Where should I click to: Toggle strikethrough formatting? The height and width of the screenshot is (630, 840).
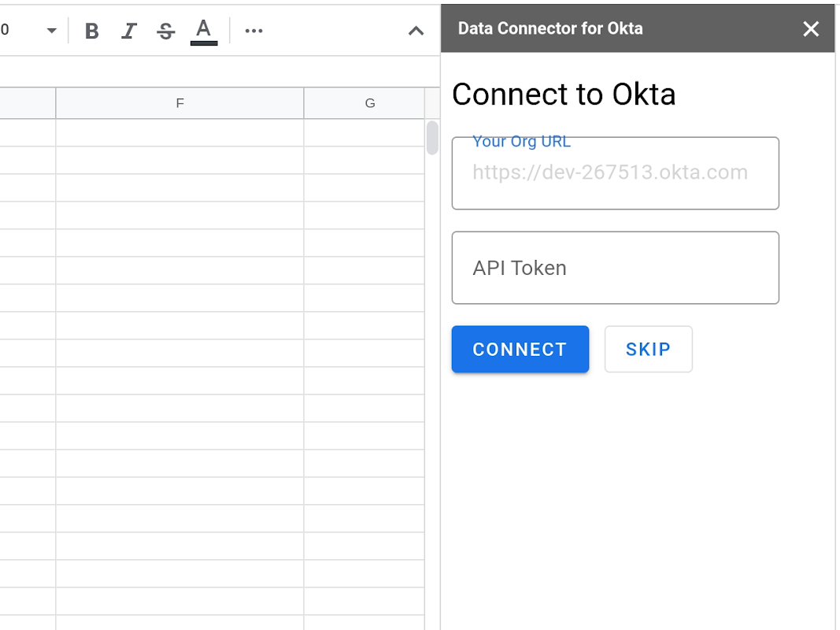[166, 31]
